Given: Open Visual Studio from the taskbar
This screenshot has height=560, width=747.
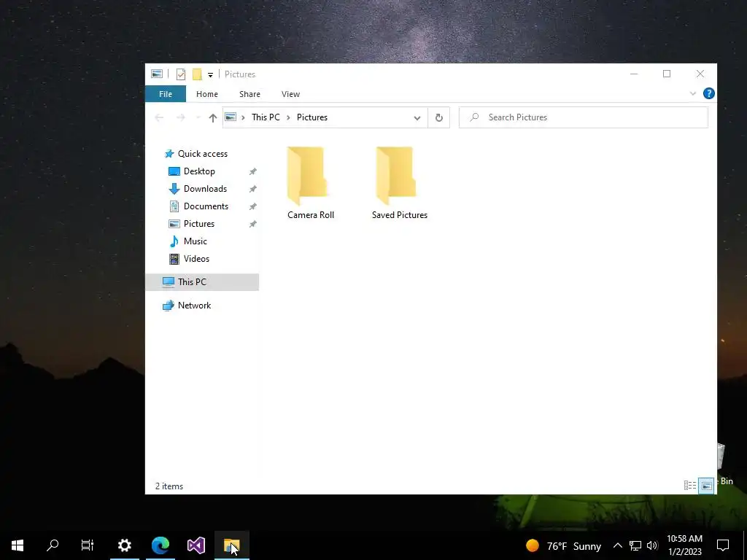Looking at the screenshot, I should [196, 545].
